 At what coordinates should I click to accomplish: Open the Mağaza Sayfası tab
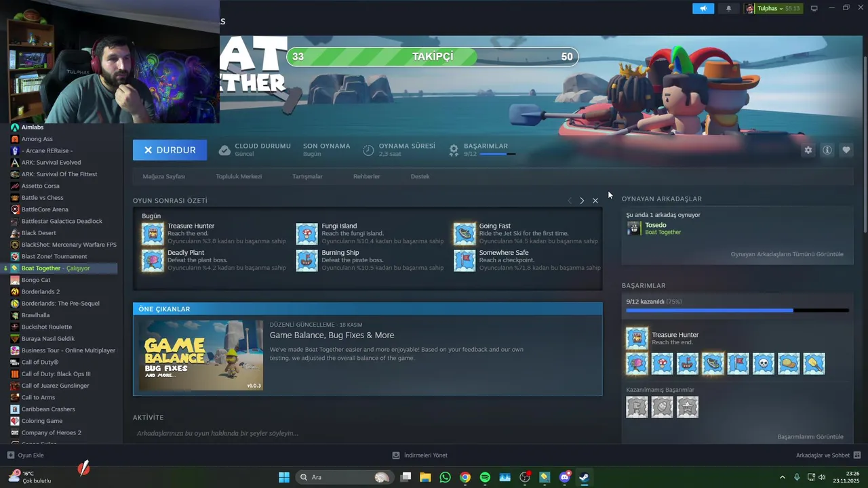coord(163,176)
